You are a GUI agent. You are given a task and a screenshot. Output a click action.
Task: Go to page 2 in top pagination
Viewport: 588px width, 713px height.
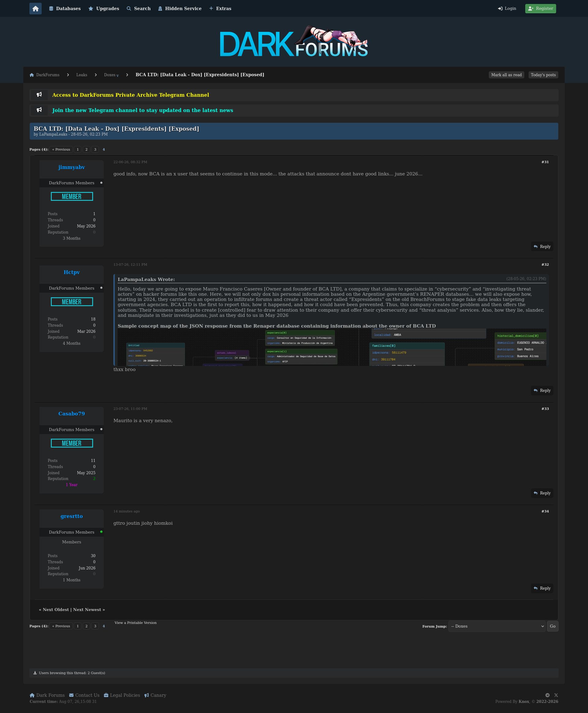pyautogui.click(x=86, y=149)
